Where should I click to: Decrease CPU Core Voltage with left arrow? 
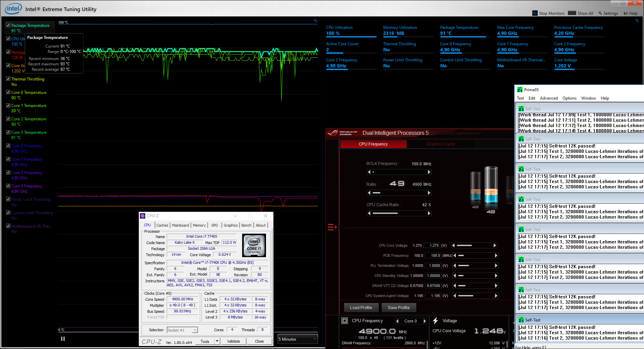453,245
